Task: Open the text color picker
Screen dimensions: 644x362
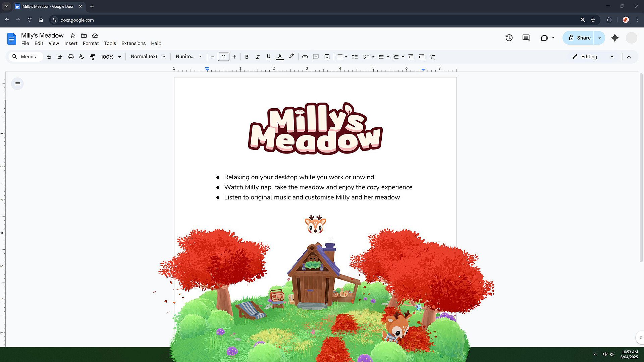Action: pos(280,57)
